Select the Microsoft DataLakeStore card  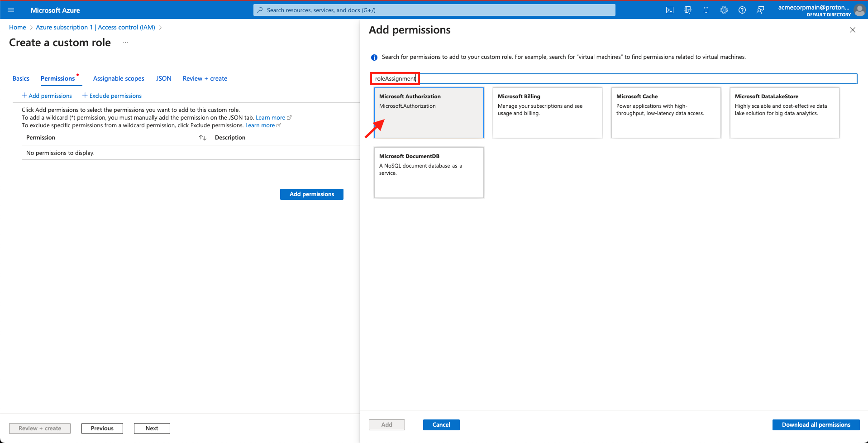[x=785, y=113]
